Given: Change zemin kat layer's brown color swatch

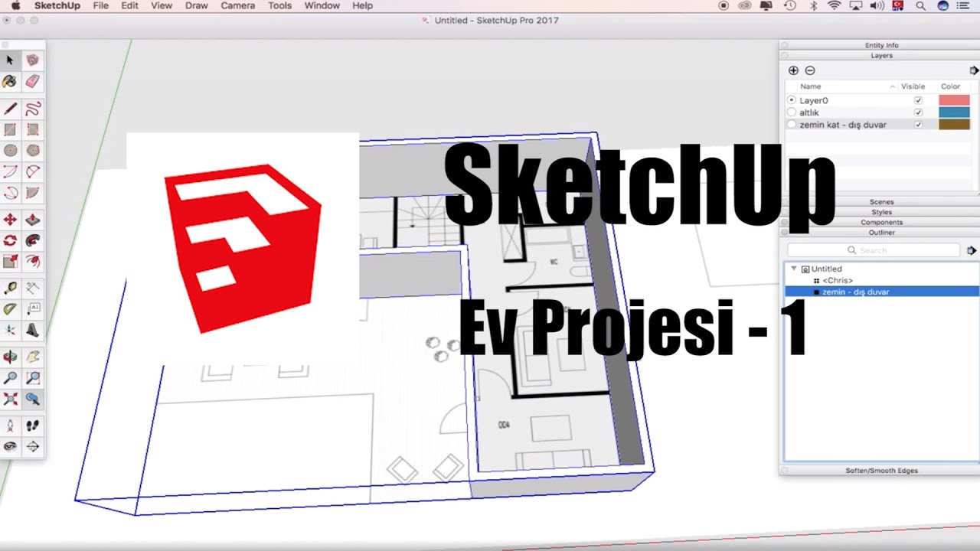Looking at the screenshot, I should pyautogui.click(x=954, y=124).
